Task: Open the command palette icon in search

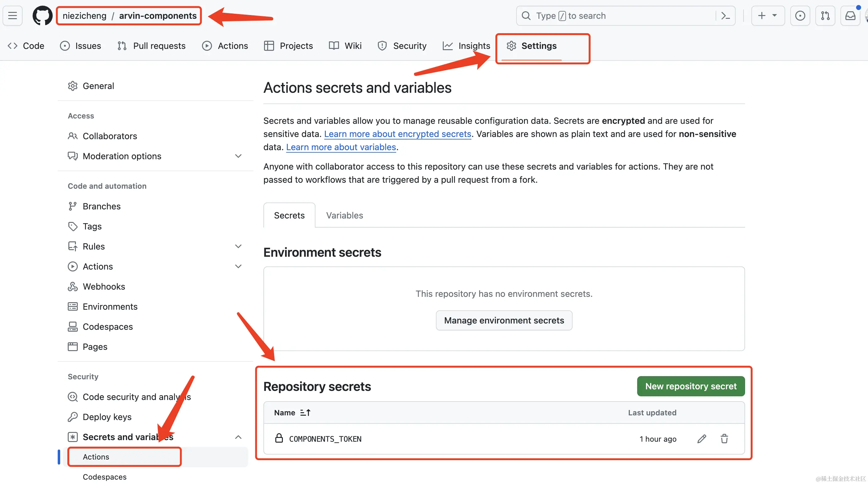Action: point(725,15)
